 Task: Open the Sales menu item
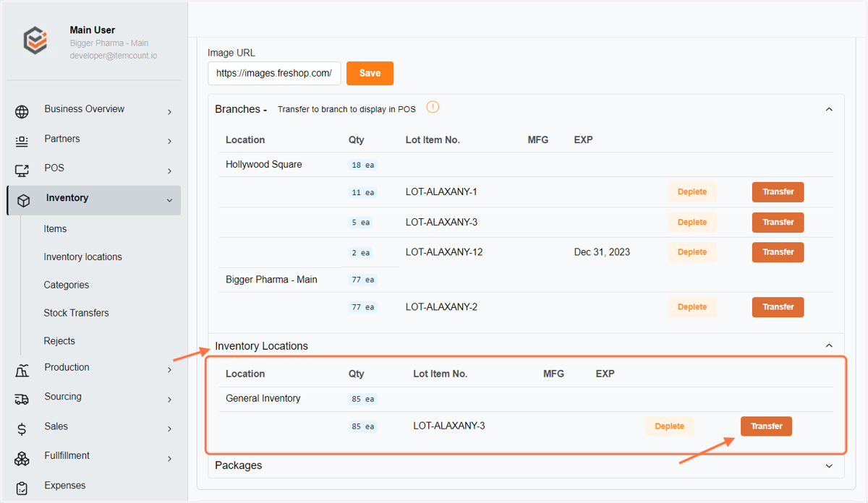[56, 426]
